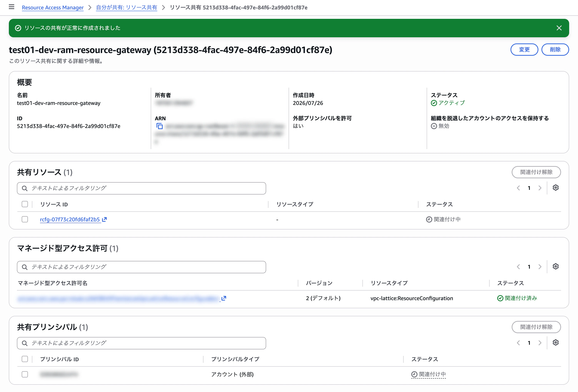
Task: Click the search icon in マネージド型アクセス許可 filter
Action: click(25, 267)
